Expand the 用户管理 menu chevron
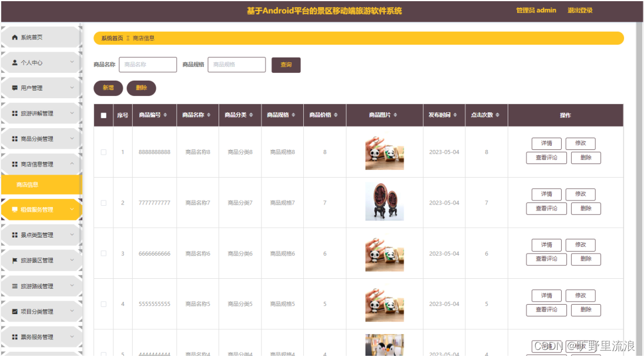Viewport: 644px width, 357px height. 72,88
